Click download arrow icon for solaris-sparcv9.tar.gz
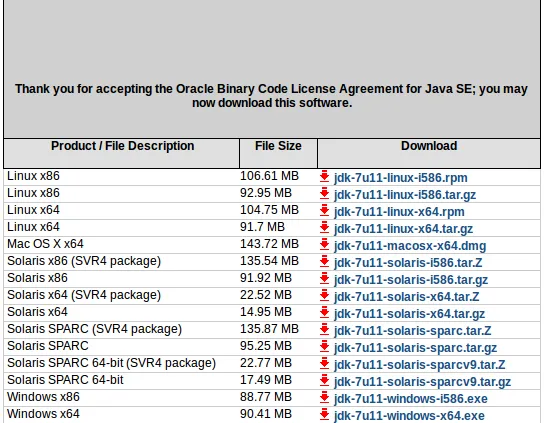 pos(324,380)
